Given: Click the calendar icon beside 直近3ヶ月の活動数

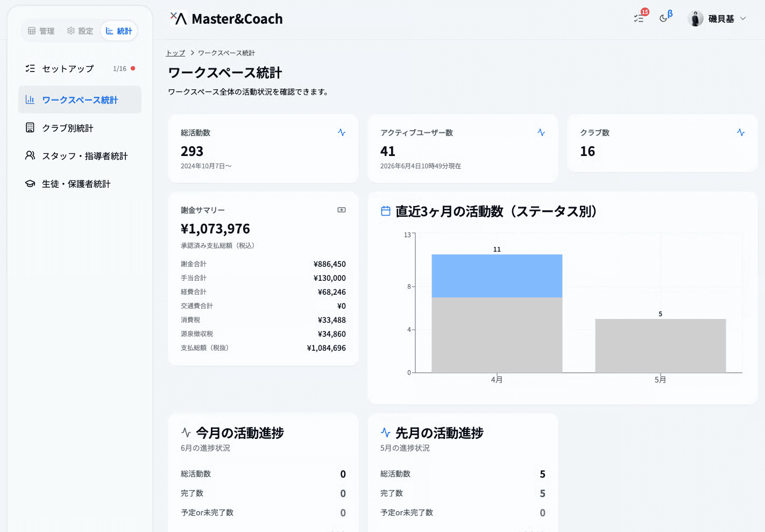Looking at the screenshot, I should pos(386,211).
